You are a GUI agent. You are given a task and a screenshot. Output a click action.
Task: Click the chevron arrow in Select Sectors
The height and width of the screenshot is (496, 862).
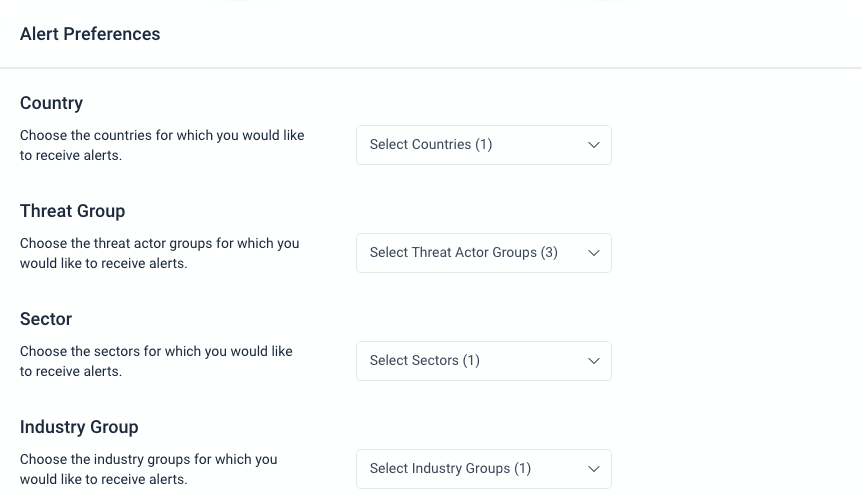(x=593, y=361)
